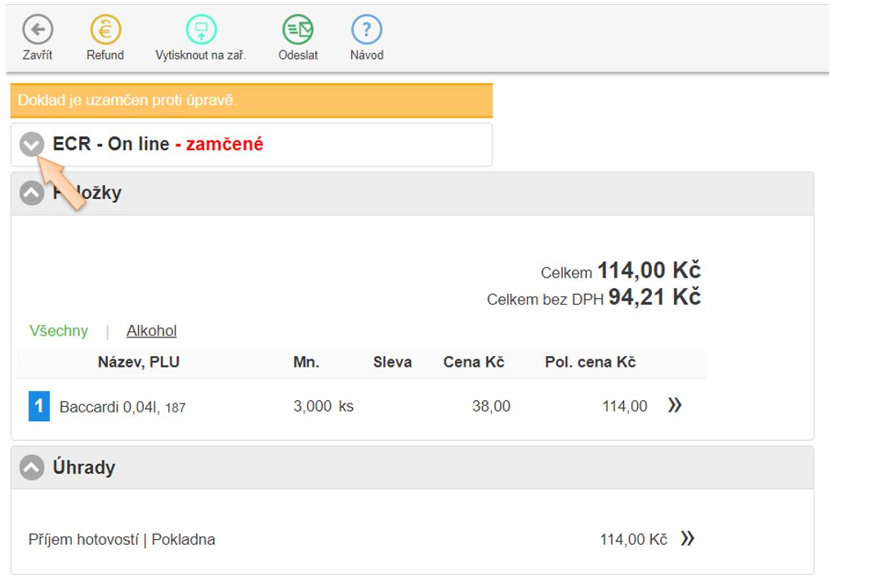Open Baccardi item detail double-arrow

coord(675,406)
